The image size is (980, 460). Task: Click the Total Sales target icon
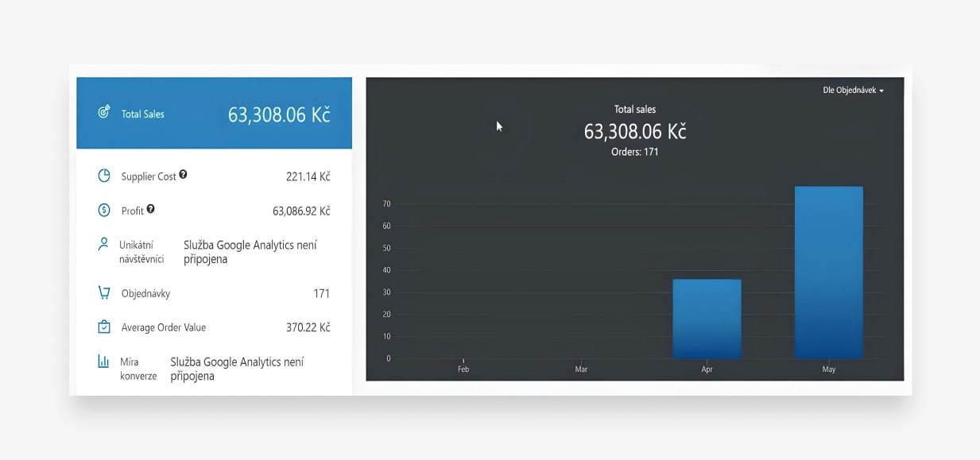[103, 113]
